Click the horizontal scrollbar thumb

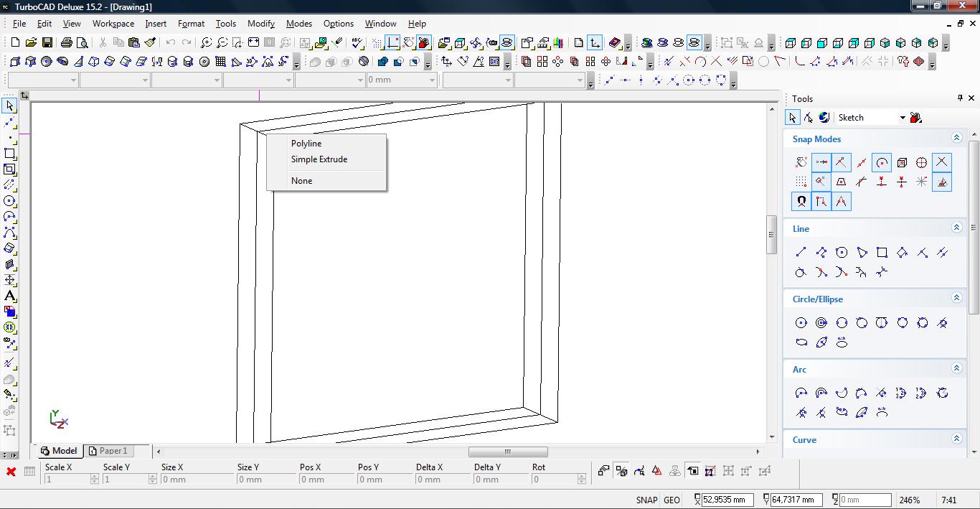tap(508, 452)
